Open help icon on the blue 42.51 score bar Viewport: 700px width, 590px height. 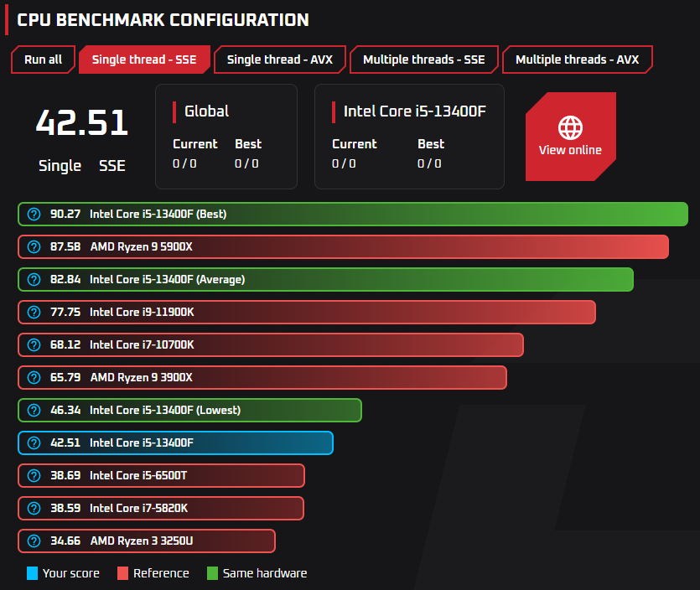coord(34,442)
